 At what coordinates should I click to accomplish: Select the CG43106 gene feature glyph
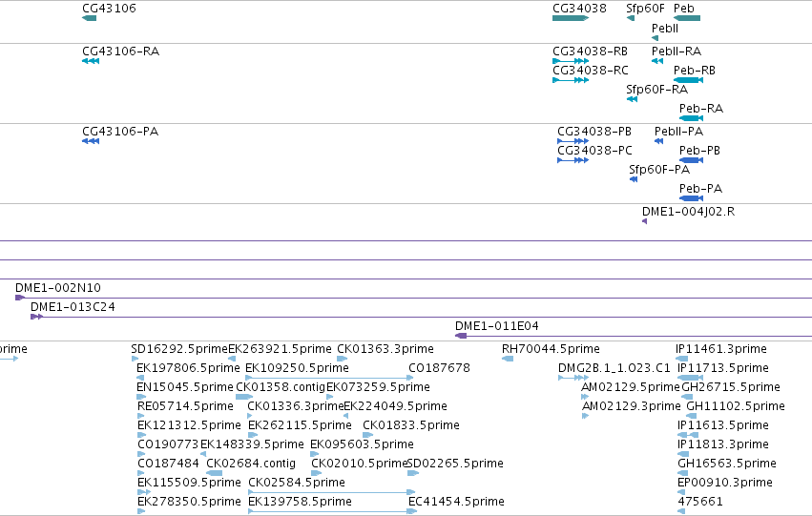(x=89, y=18)
